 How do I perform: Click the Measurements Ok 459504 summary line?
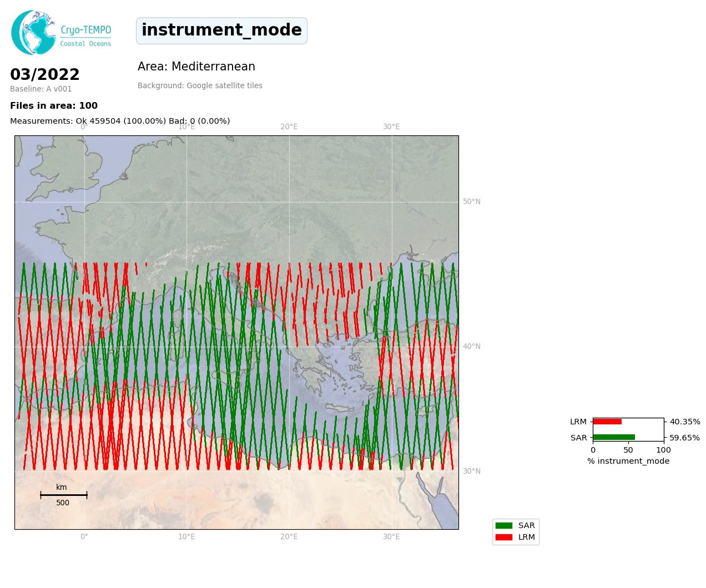click(120, 121)
